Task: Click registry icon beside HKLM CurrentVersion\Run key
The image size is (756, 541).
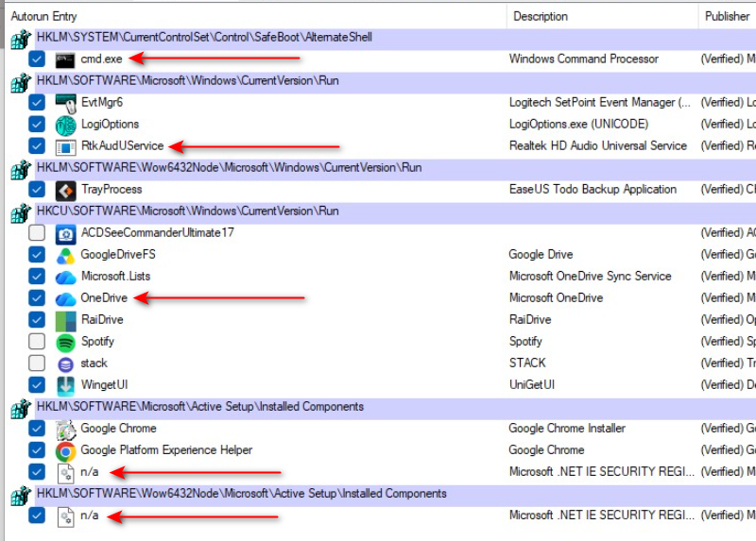Action: click(x=21, y=83)
